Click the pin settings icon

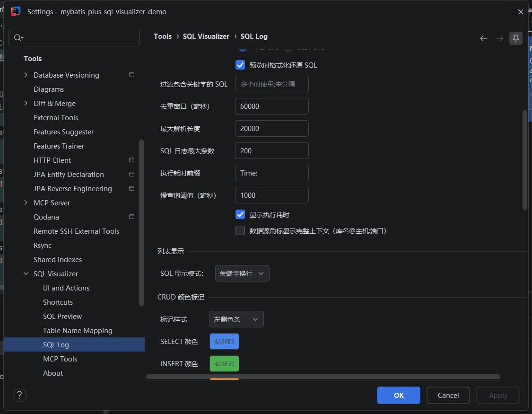[x=516, y=38]
